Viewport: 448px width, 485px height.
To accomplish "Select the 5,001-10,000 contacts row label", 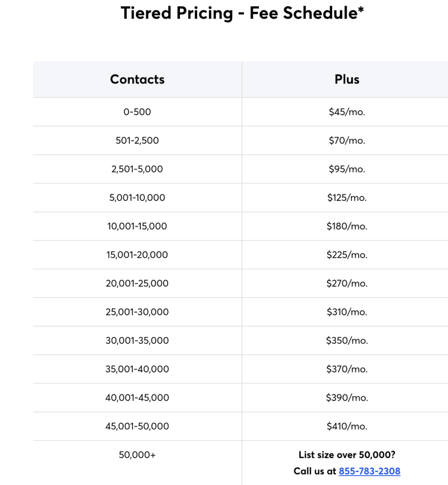I will (137, 198).
